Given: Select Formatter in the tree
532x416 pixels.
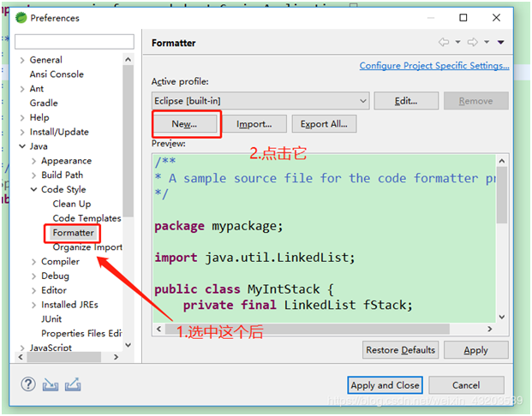Looking at the screenshot, I should 74,233.
